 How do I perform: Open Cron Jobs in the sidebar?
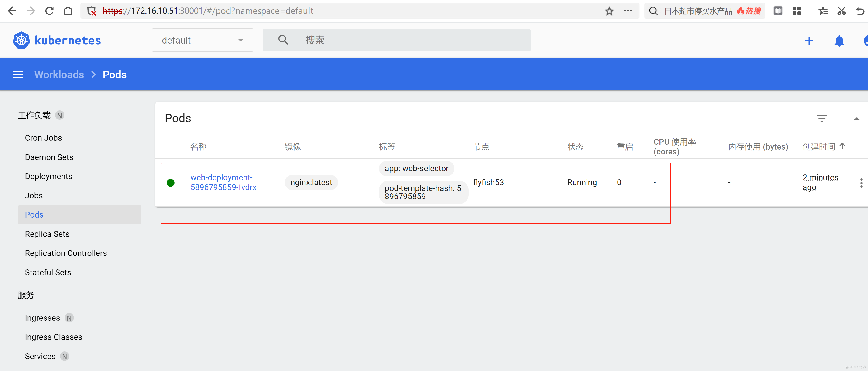tap(43, 138)
